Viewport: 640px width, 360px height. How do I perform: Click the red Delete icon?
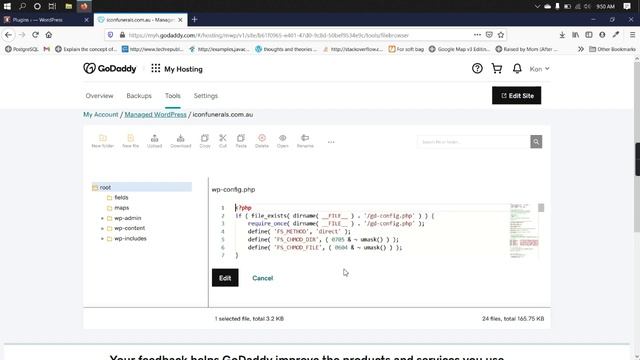262,141
